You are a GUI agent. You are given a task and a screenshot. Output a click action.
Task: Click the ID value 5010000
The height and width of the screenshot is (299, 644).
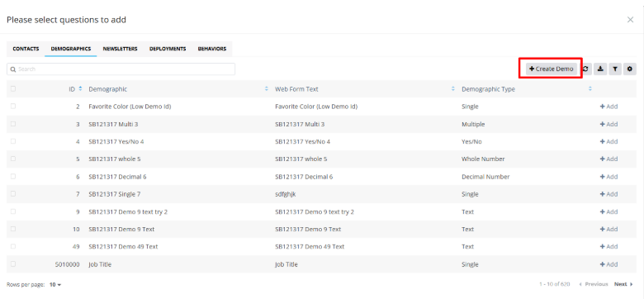tap(68, 264)
